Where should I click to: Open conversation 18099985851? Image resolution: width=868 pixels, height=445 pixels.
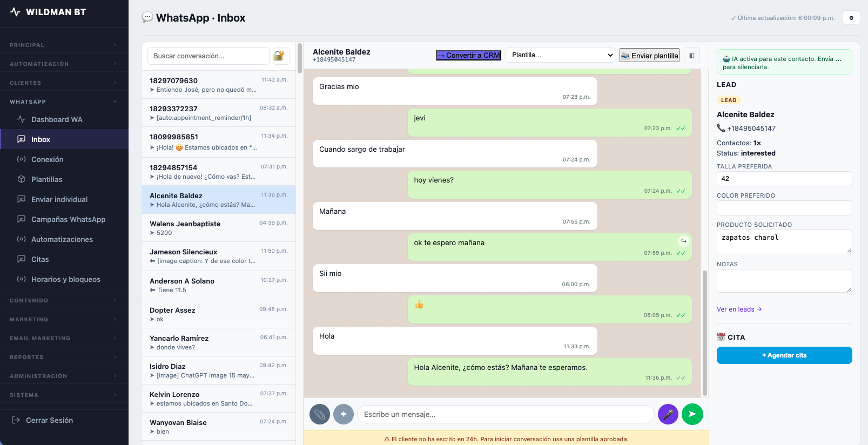click(x=219, y=142)
